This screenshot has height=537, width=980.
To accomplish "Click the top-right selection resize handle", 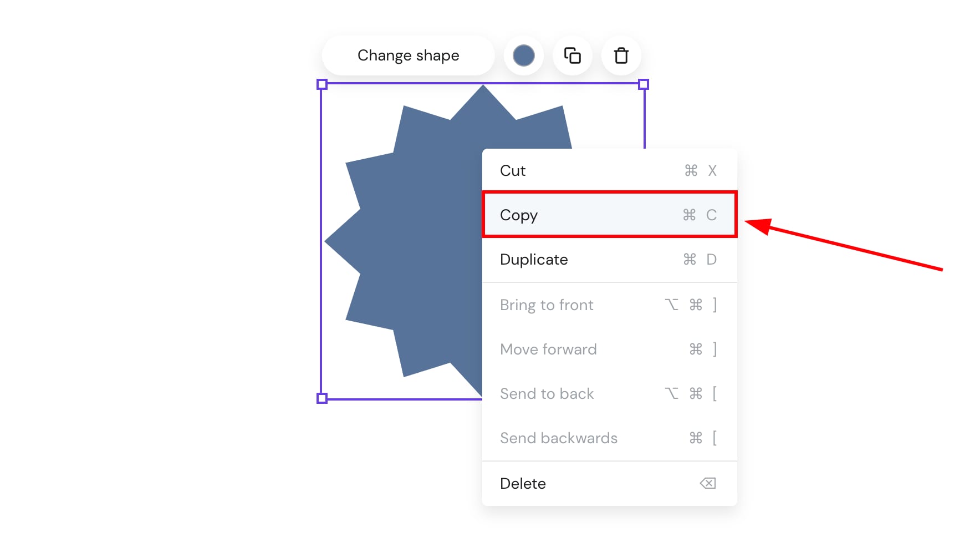I will click(x=644, y=84).
